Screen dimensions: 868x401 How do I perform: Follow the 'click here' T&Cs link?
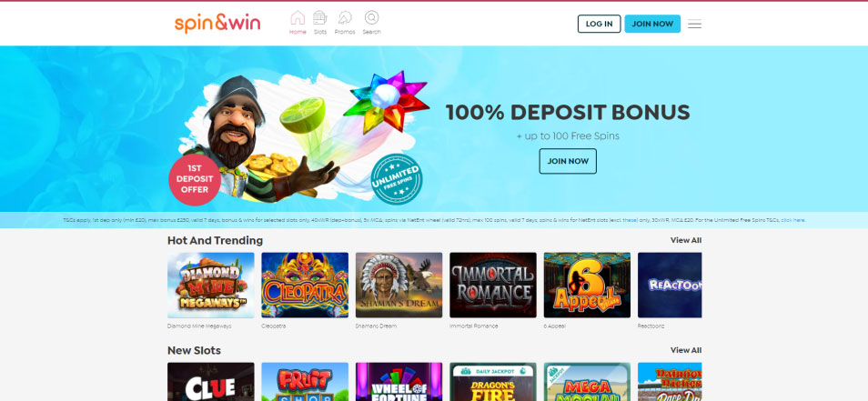point(792,220)
